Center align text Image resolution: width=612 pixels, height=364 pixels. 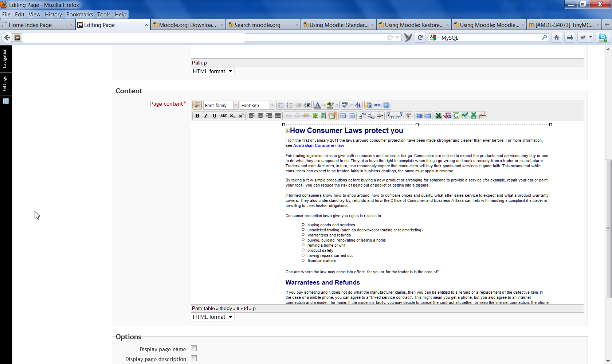click(x=260, y=116)
